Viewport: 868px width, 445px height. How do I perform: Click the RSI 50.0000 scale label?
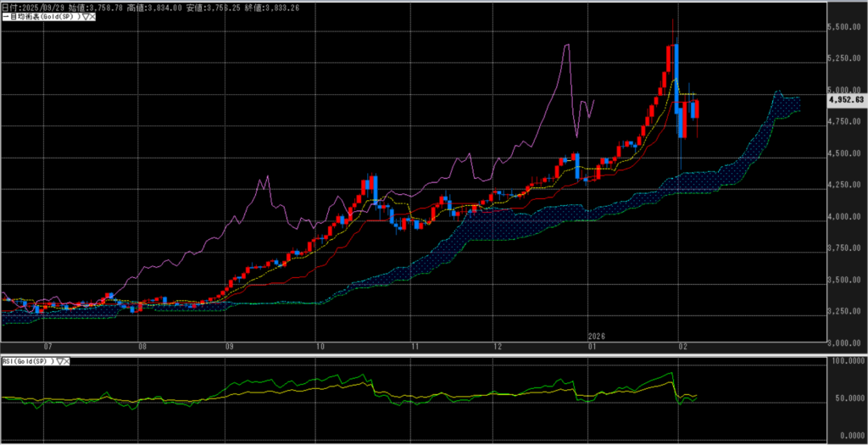click(x=848, y=398)
